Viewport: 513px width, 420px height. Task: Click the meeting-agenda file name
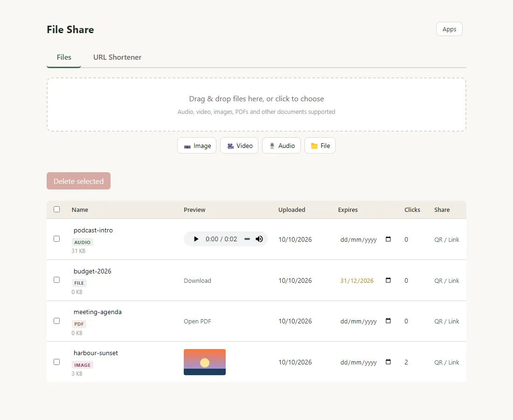coord(97,312)
